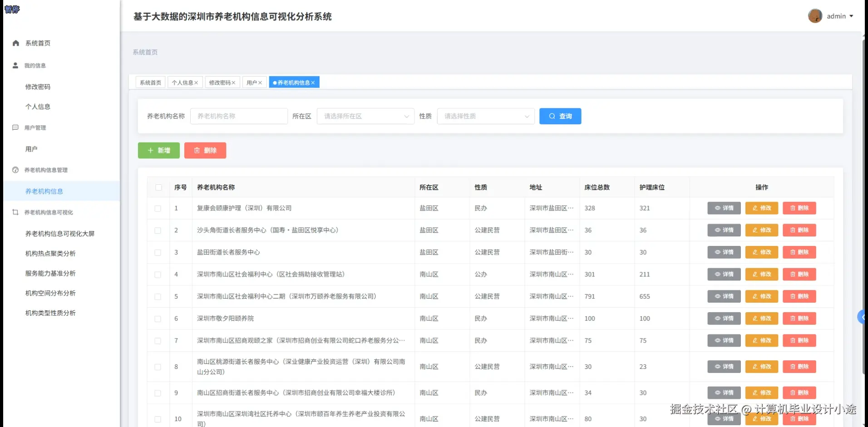Switch to the 用户 tab
This screenshot has height=427, width=868.
[252, 82]
